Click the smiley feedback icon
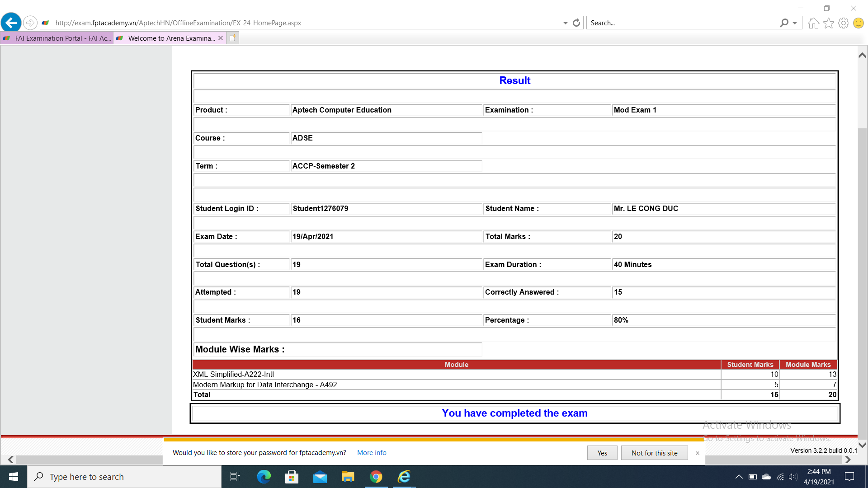The height and width of the screenshot is (488, 868). (858, 23)
